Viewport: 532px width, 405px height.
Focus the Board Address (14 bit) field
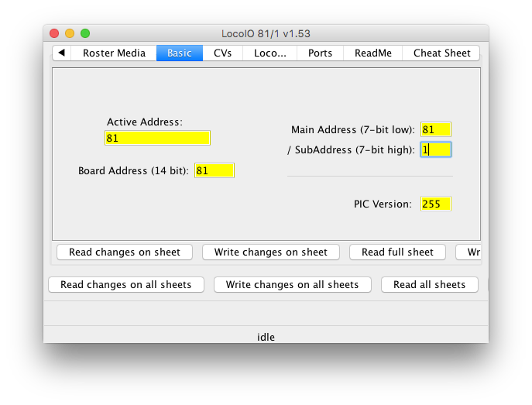point(214,170)
